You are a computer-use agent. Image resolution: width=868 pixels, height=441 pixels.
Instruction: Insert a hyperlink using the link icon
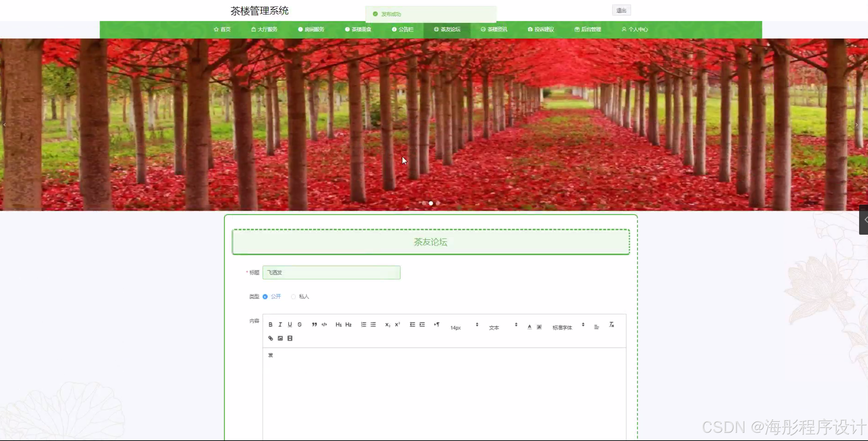[270, 338]
